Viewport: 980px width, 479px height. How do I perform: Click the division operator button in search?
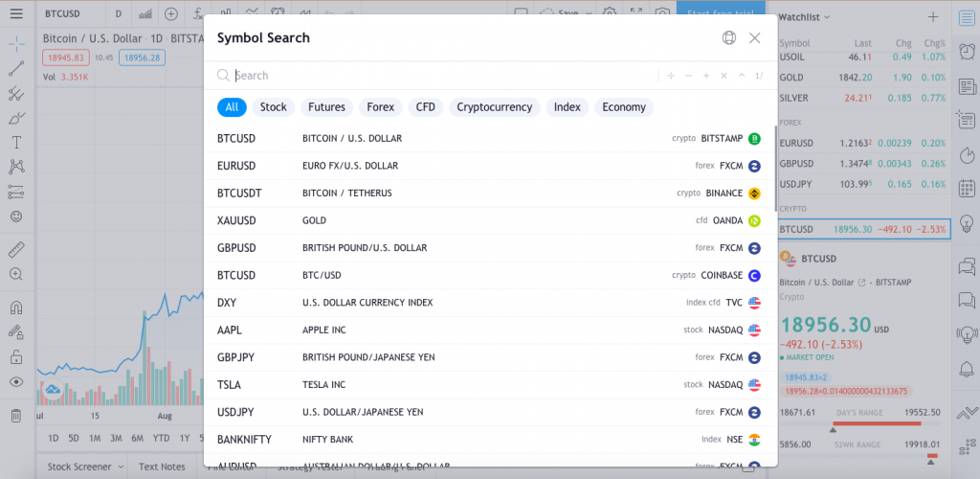click(x=671, y=76)
